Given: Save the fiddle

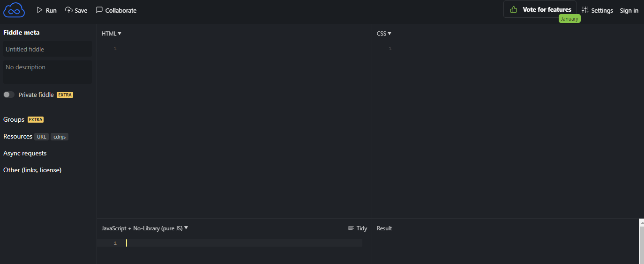Looking at the screenshot, I should (x=76, y=10).
